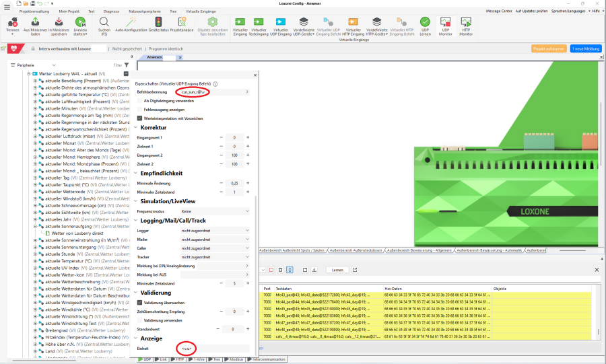Open monitor in external window icon
The width and height of the screenshot is (606, 364).
coord(355,270)
